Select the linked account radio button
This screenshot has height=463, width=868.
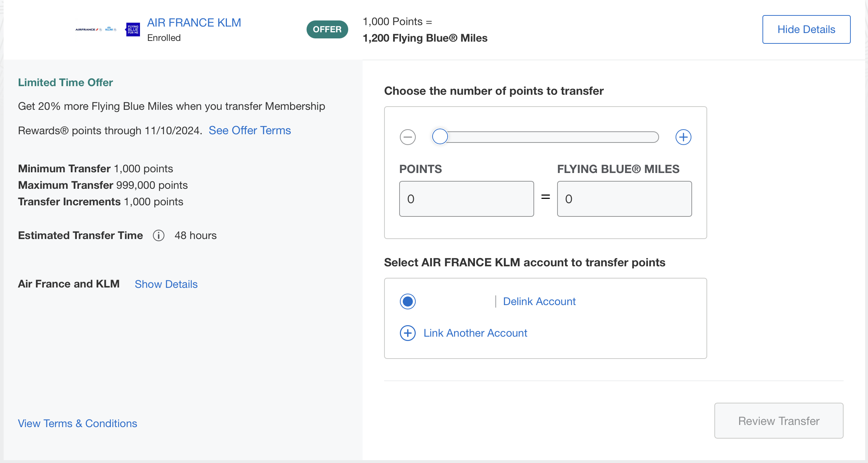(408, 301)
